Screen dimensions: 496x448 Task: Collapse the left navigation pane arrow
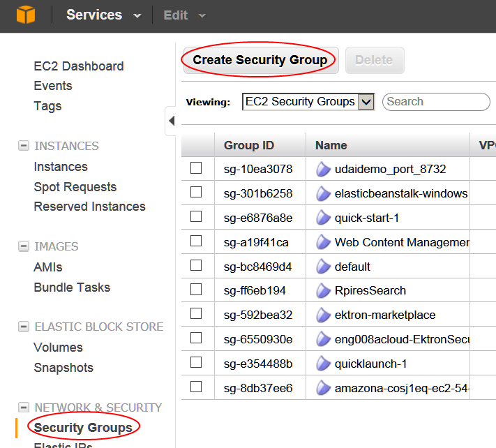[x=172, y=121]
